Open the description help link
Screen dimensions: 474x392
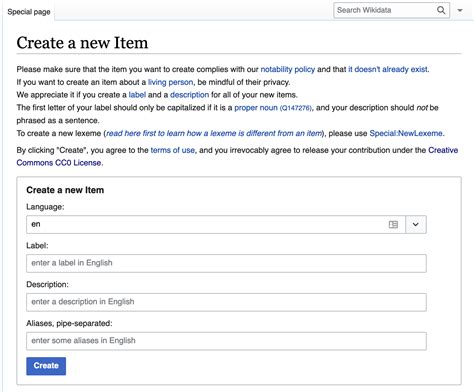click(x=189, y=95)
